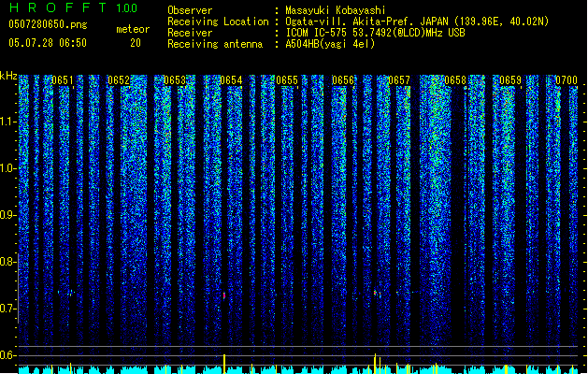The width and height of the screenshot is (588, 374).
Task: Click the meteor count value 20
Action: click(x=136, y=43)
